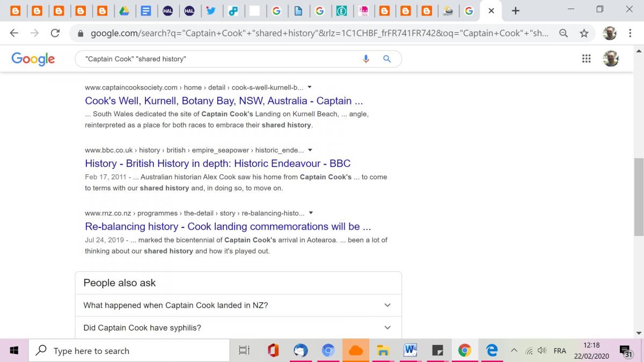
Task: Open Chromium from the taskbar
Action: pyautogui.click(x=328, y=351)
